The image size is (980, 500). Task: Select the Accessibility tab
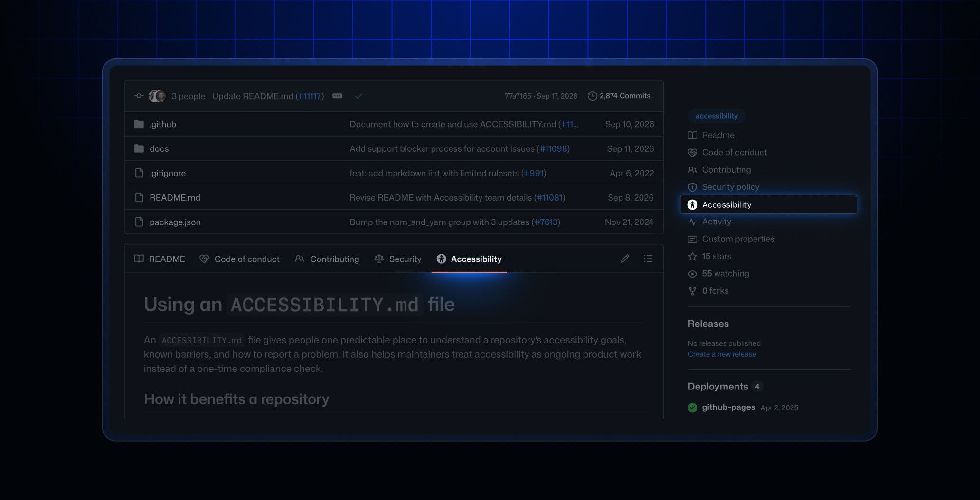point(469,259)
